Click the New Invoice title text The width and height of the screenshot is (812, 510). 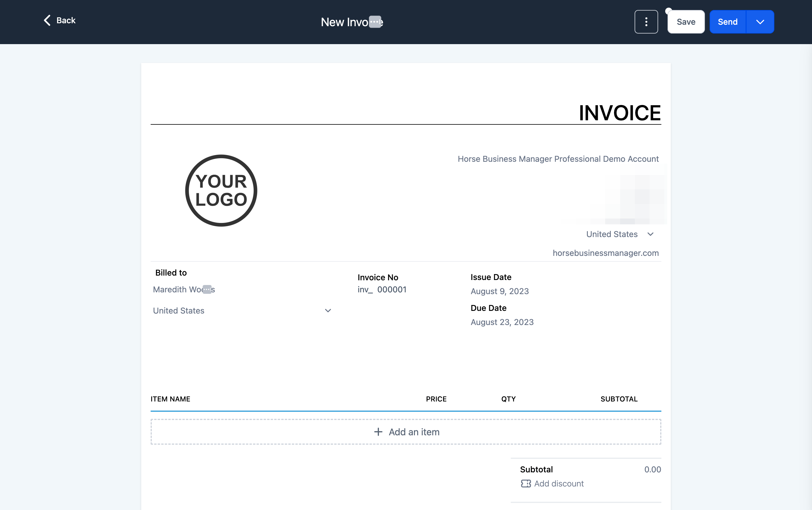click(352, 22)
